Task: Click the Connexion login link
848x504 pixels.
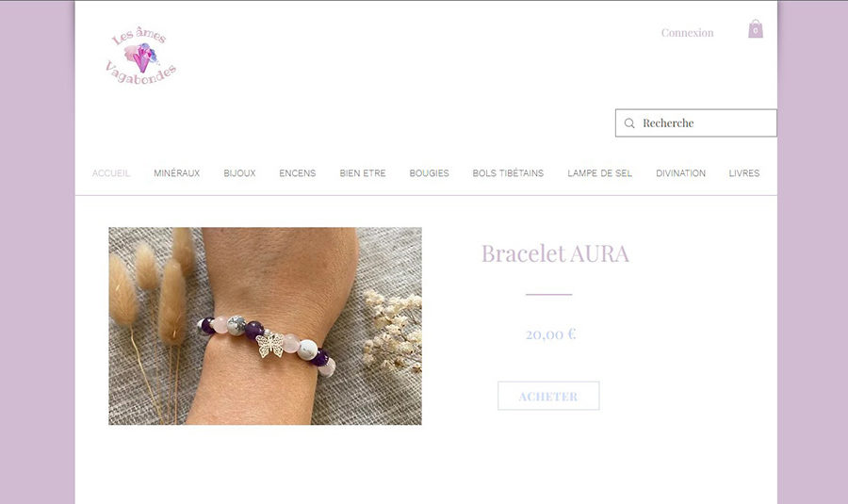Action: pyautogui.click(x=688, y=33)
